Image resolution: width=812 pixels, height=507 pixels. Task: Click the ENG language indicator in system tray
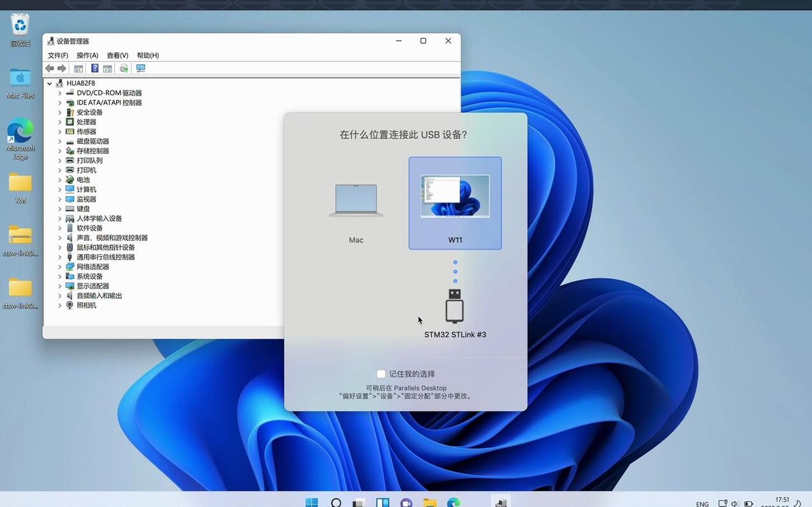702,504
